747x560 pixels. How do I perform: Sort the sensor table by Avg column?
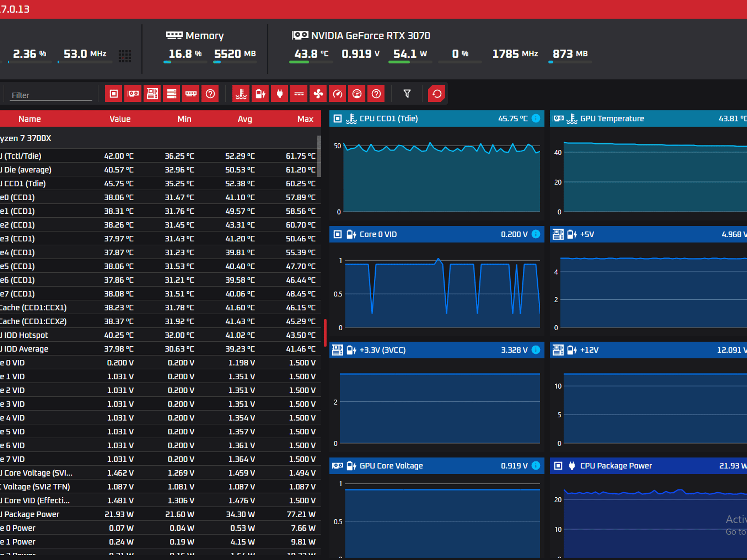245,119
